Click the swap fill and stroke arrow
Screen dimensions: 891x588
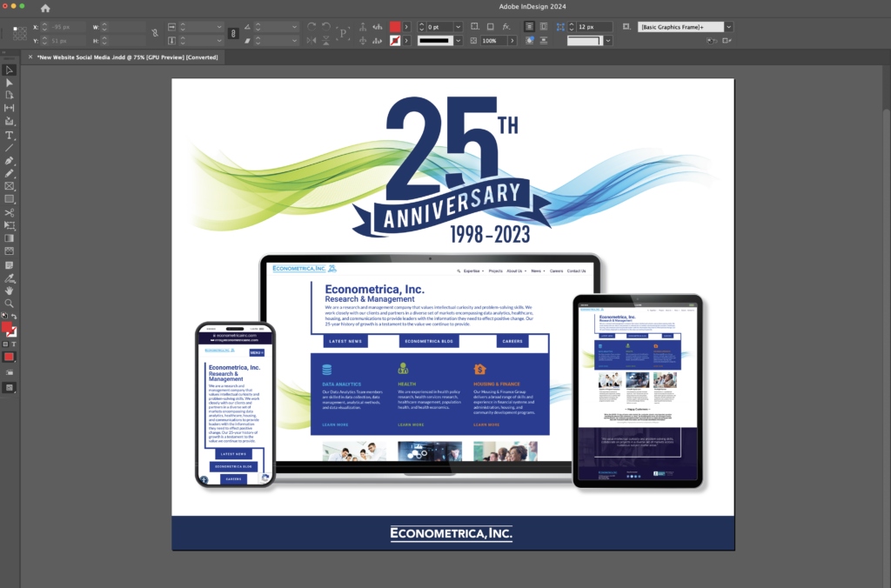14,317
